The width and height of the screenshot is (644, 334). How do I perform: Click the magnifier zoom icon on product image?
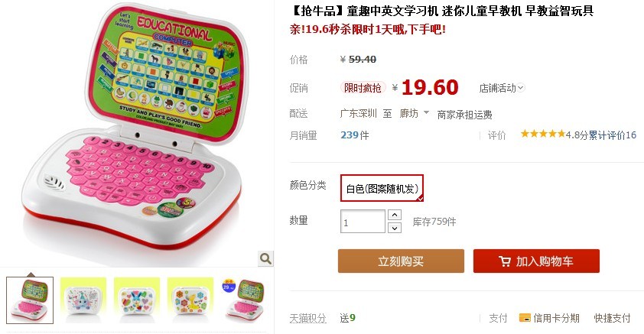click(x=265, y=258)
